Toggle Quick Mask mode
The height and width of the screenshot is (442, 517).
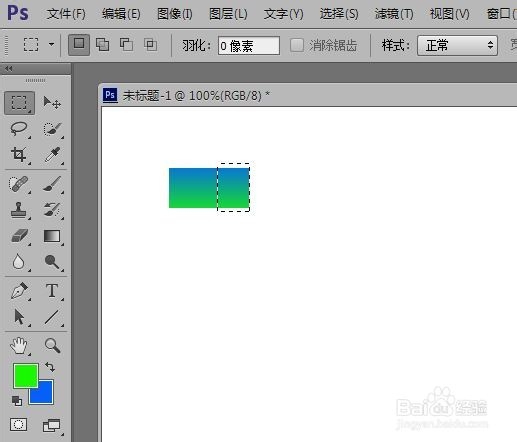[x=18, y=425]
